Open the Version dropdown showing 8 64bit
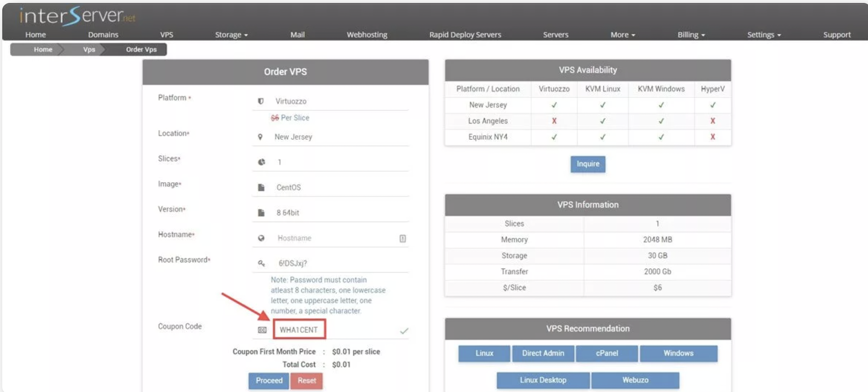Viewport: 868px width, 392px height. (x=330, y=212)
